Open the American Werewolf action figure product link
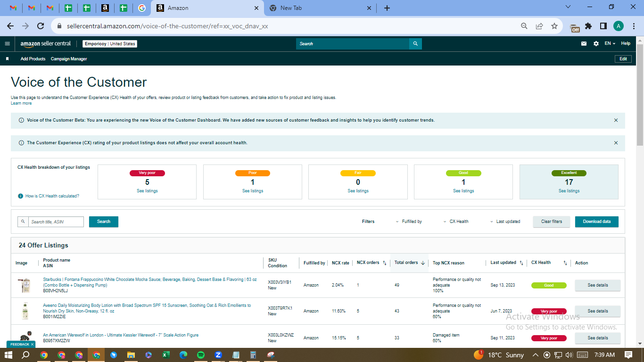This screenshot has width=644, height=362. [x=121, y=335]
